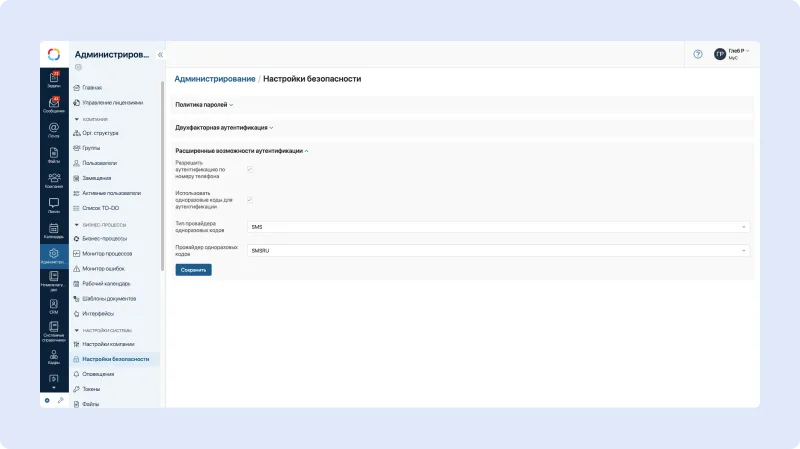Open Линии chat section
Image resolution: width=800 pixels, height=449 pixels.
tap(54, 205)
